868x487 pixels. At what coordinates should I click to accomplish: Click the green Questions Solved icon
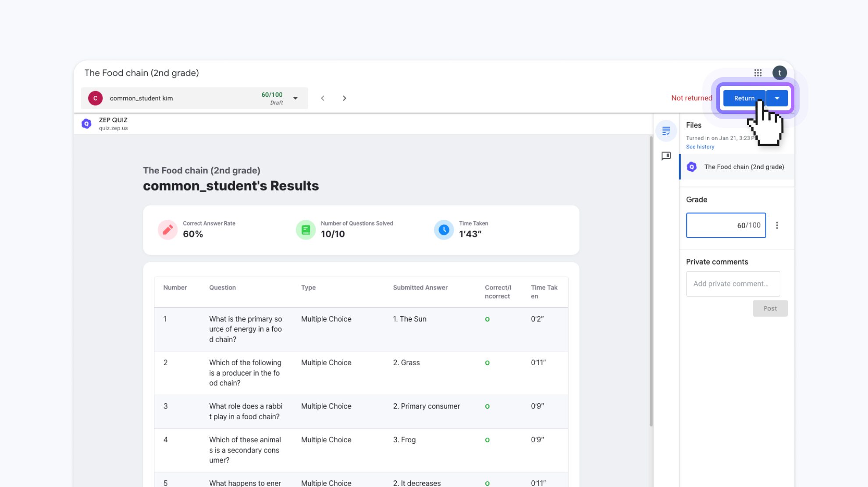pyautogui.click(x=306, y=229)
